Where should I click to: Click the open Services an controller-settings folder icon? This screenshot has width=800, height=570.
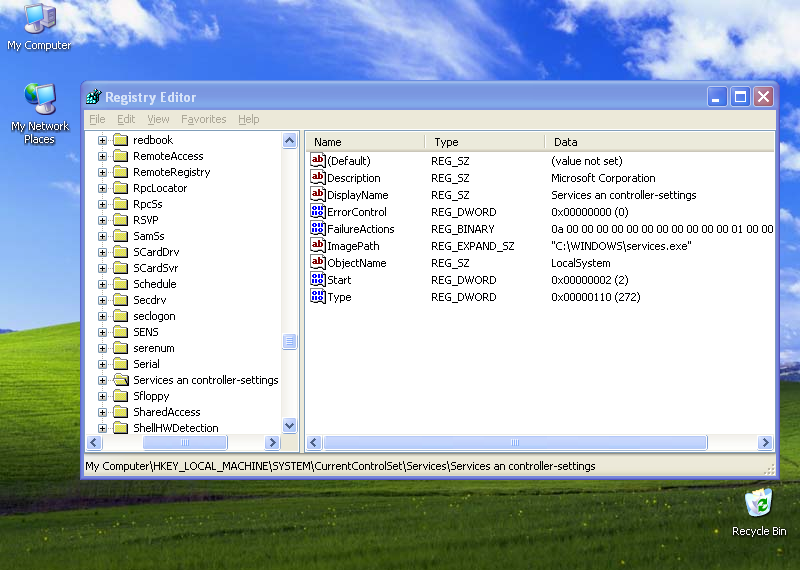pyautogui.click(x=120, y=380)
